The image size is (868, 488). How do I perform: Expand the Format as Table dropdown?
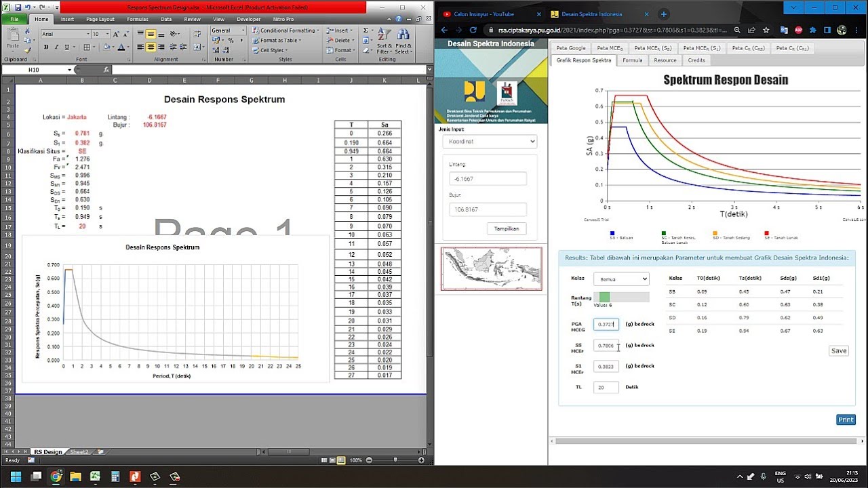coord(276,41)
